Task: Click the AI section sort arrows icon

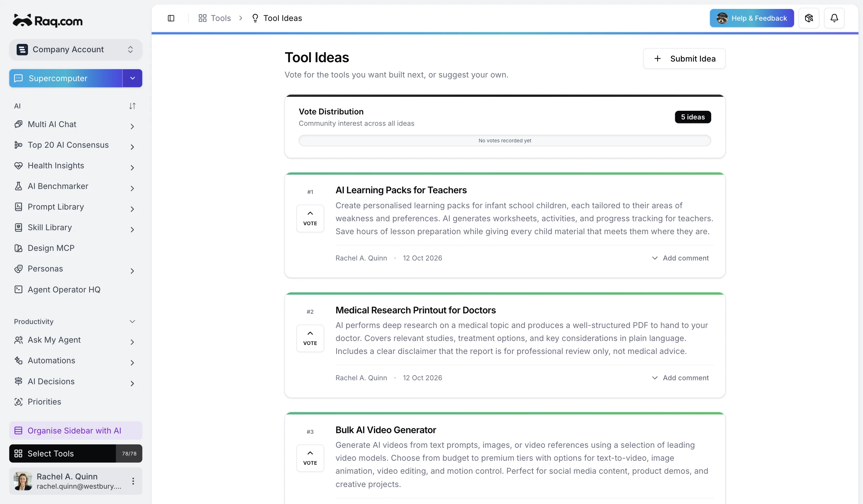Action: [132, 106]
